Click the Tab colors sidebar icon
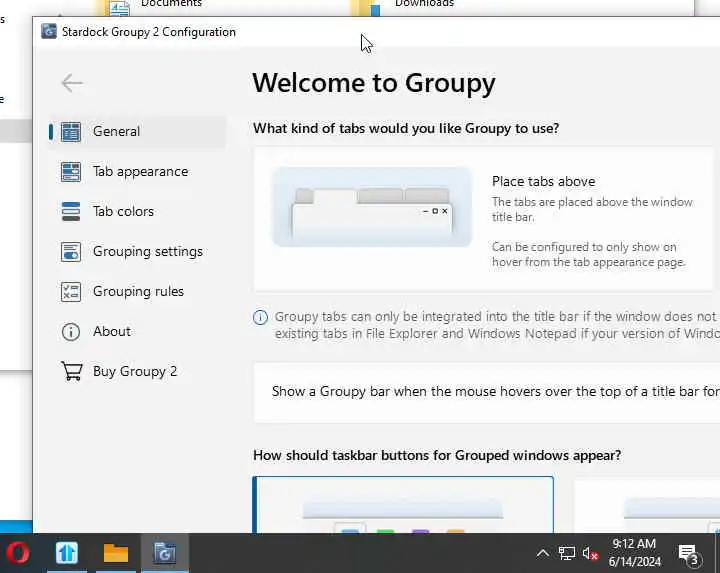This screenshot has height=573, width=720. click(71, 212)
